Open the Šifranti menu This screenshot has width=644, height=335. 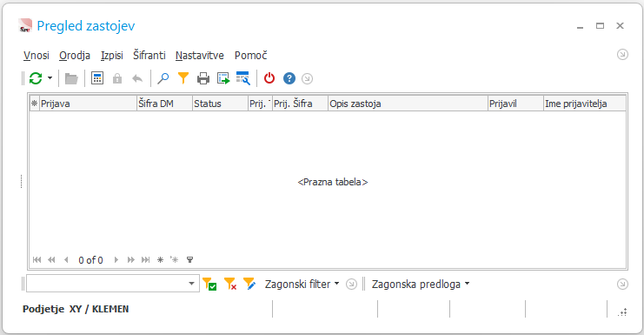[x=149, y=55]
